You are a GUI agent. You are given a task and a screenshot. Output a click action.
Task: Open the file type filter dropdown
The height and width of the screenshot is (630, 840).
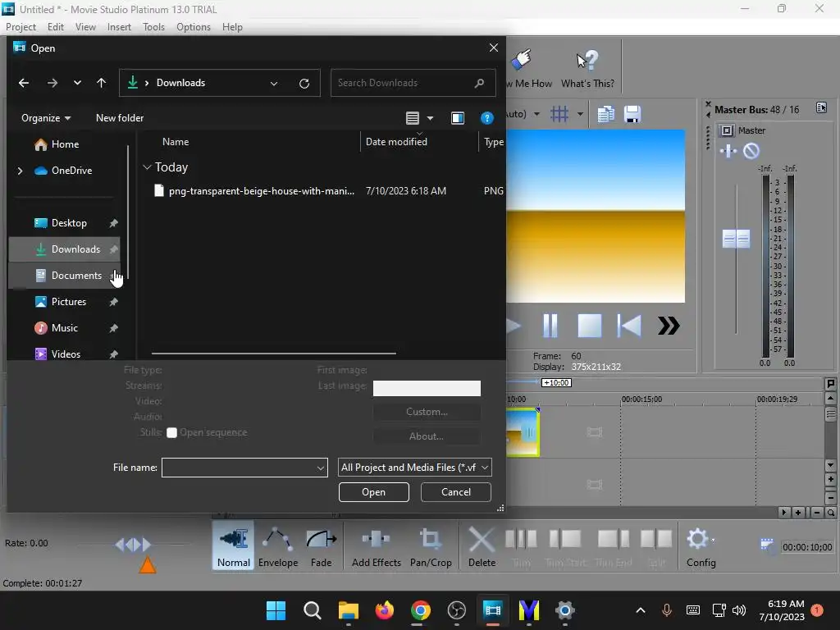point(414,468)
